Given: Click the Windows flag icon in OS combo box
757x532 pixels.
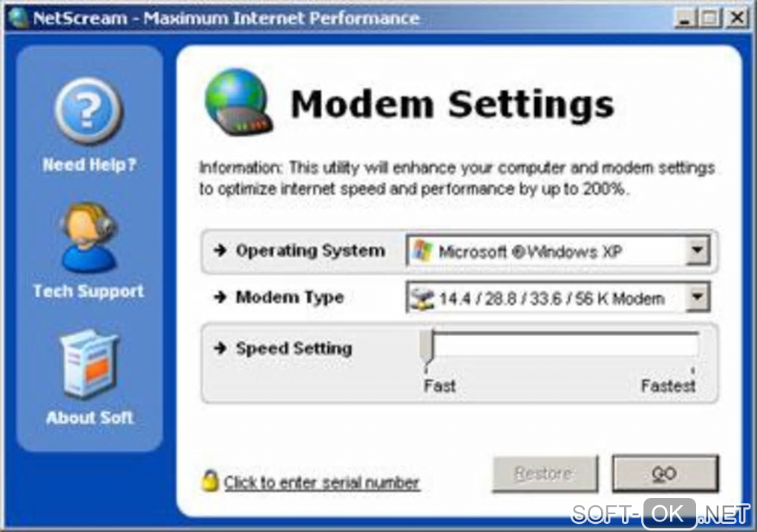Looking at the screenshot, I should (422, 251).
